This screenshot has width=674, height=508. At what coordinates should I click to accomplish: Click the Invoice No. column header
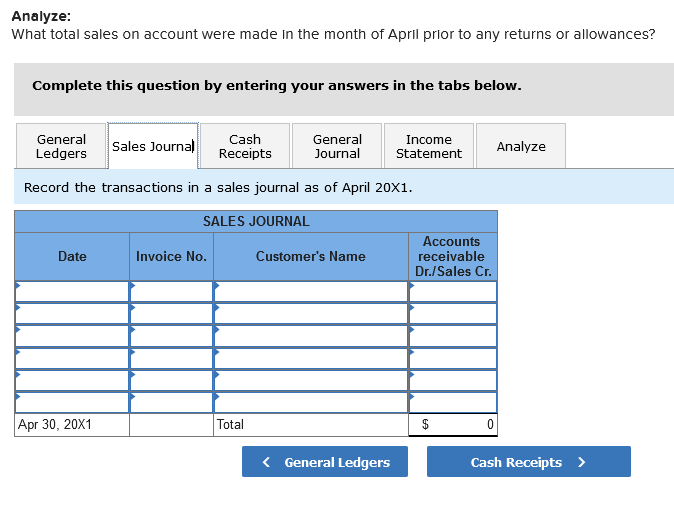[x=172, y=257]
